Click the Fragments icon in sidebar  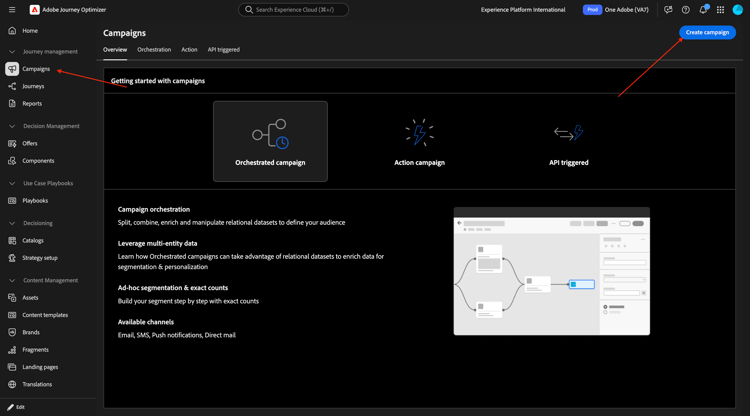point(12,350)
